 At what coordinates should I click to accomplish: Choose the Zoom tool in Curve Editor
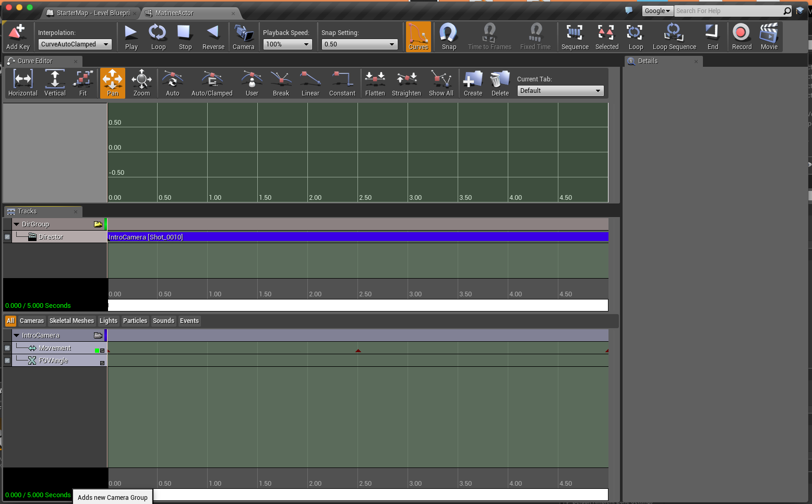pos(141,83)
